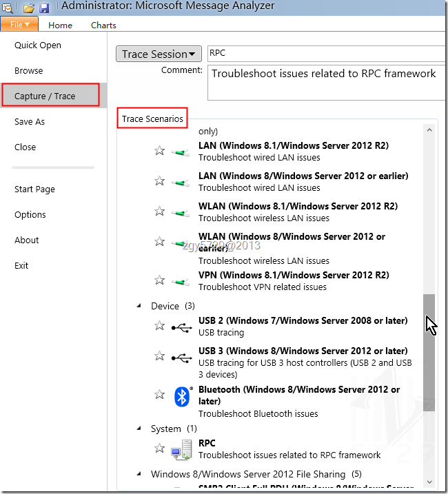
Task: Click the save disk icon in quick access toolbar
Action: pos(44,8)
